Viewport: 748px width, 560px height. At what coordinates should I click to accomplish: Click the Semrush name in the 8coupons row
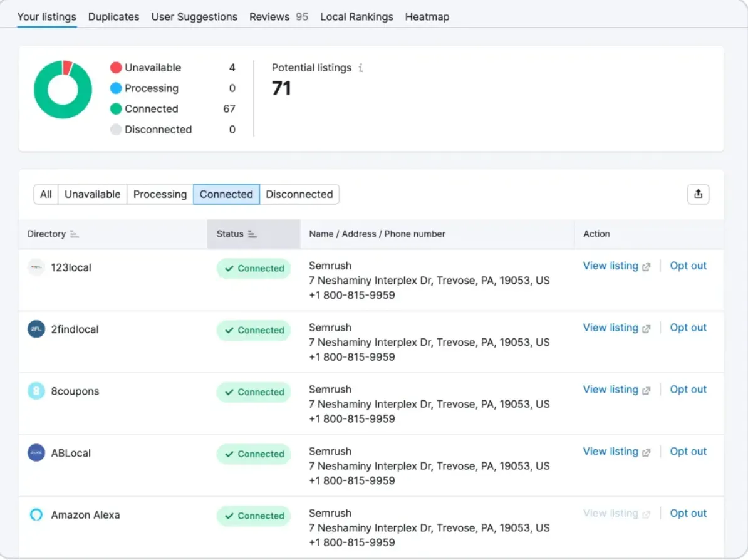330,389
